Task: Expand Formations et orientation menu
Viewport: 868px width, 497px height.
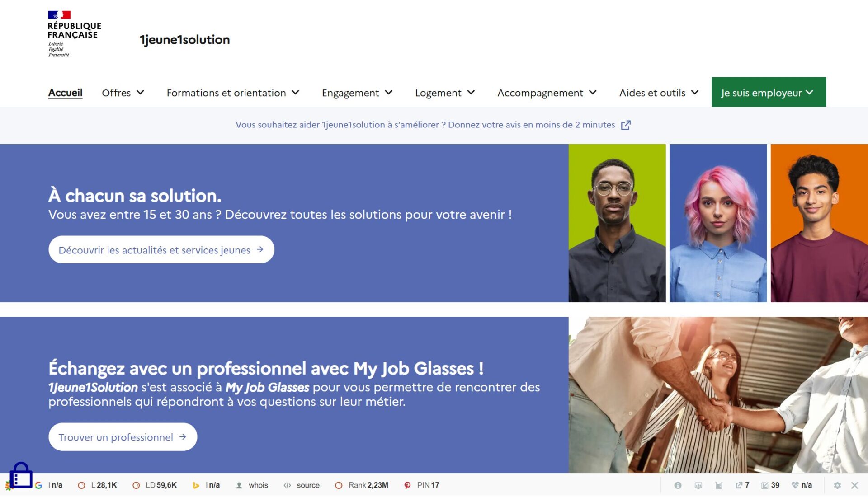Action: pyautogui.click(x=233, y=93)
